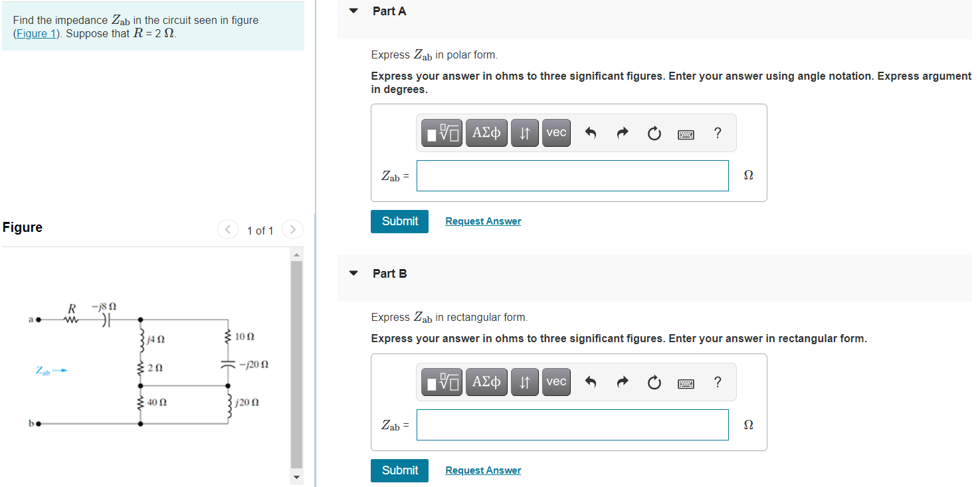Image resolution: width=980 pixels, height=487 pixels.
Task: Go to previous figure arrow
Action: pos(227,230)
